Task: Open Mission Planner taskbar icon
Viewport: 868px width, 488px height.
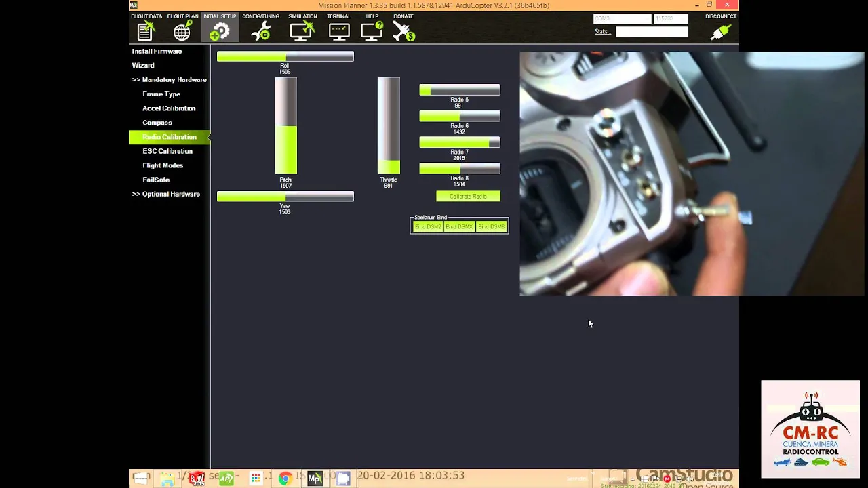Action: pos(314,479)
